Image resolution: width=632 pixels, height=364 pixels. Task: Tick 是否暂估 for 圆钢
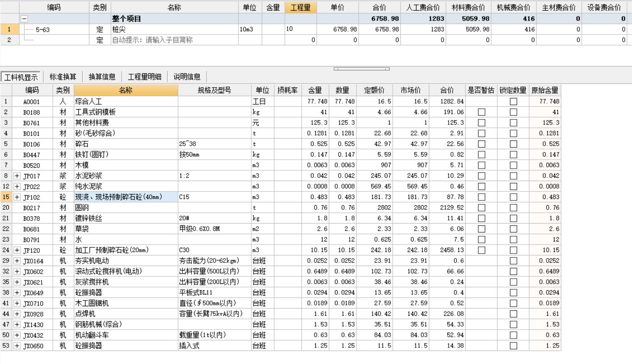(x=481, y=207)
